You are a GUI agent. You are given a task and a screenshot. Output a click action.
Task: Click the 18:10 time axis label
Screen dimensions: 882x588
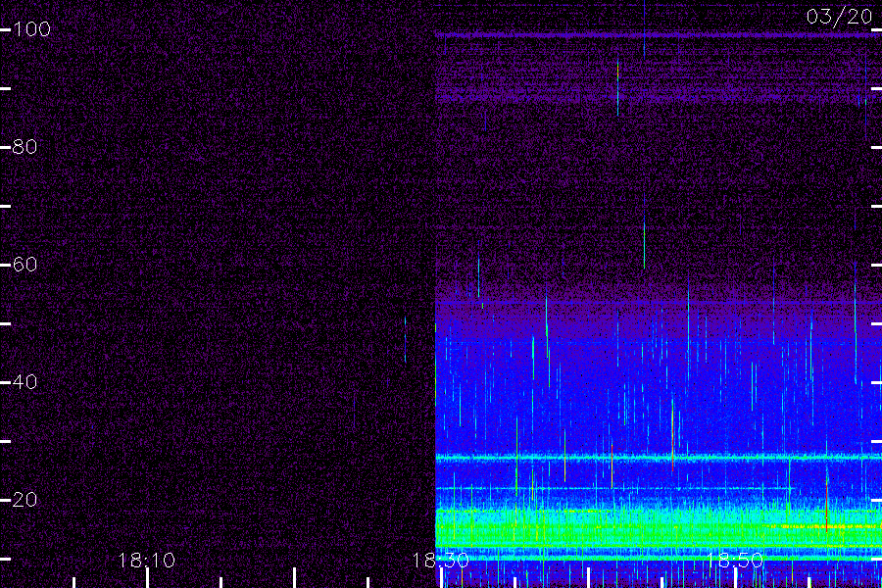147,561
